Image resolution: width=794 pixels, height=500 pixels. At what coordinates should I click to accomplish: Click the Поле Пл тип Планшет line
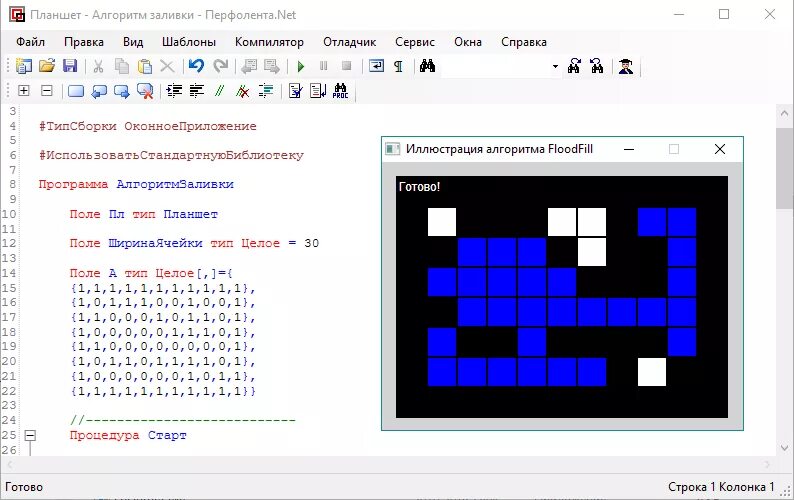pos(144,214)
